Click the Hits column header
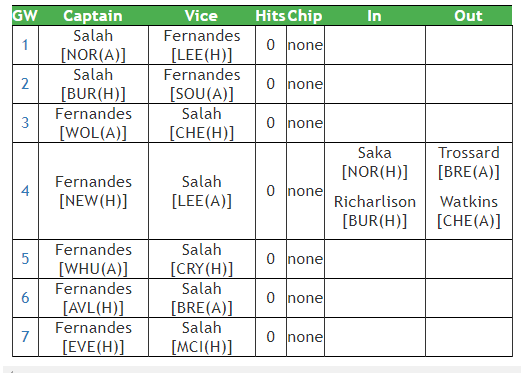The height and width of the screenshot is (373, 521). pyautogui.click(x=270, y=16)
